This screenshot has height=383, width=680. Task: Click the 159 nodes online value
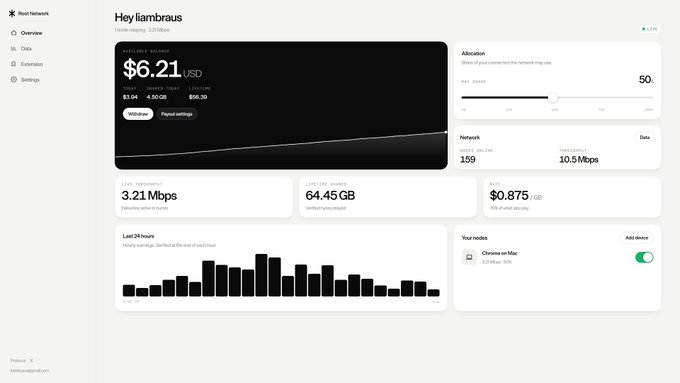468,160
